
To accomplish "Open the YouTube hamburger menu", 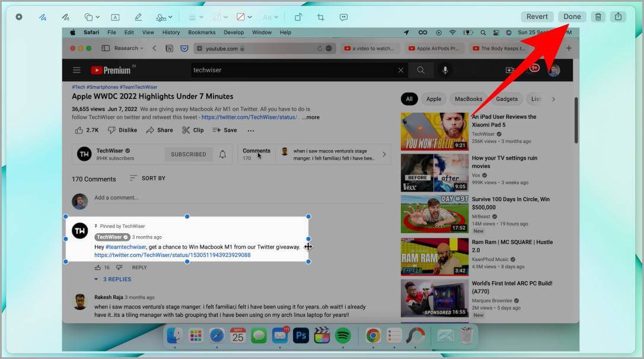I will [x=77, y=70].
